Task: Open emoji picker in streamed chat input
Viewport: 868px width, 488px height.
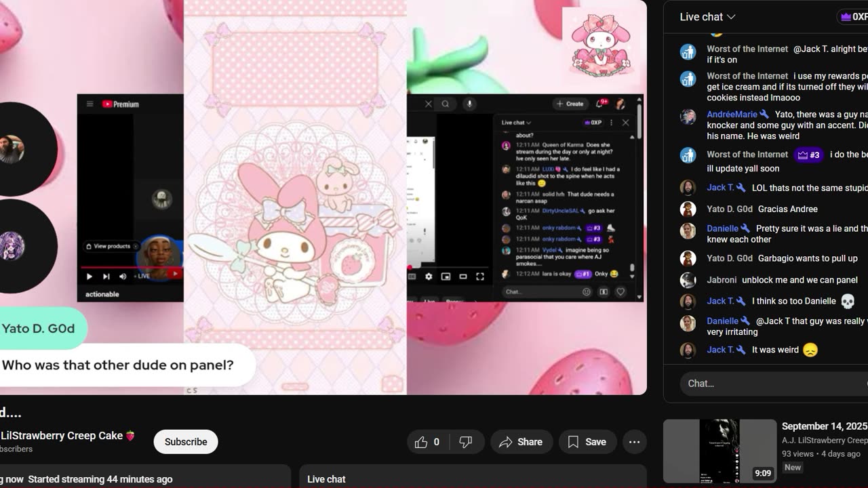Action: coord(587,292)
